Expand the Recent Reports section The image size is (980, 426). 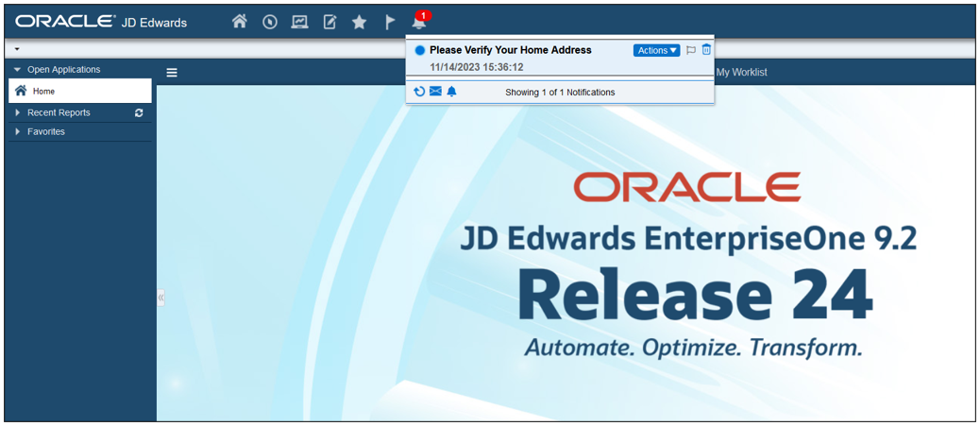pos(18,112)
